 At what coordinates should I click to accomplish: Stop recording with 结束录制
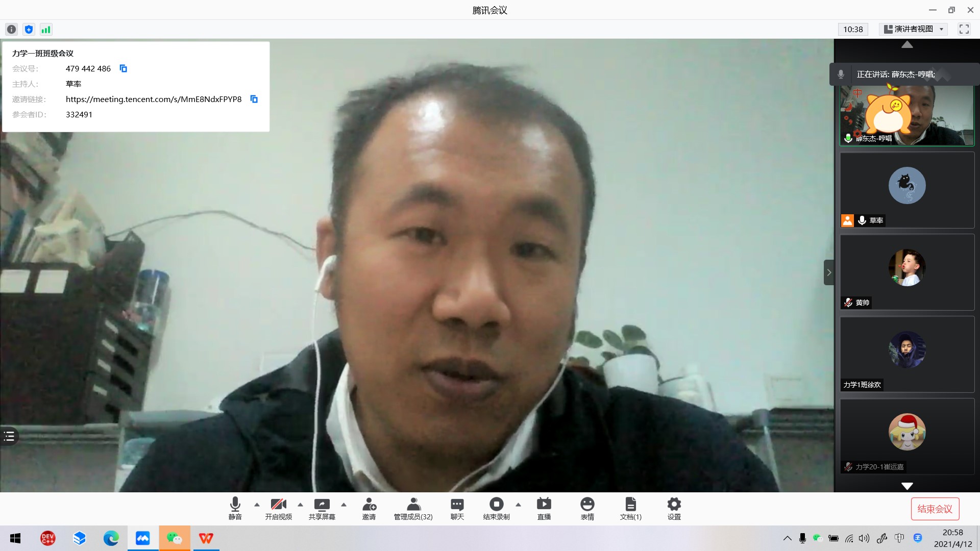497,509
